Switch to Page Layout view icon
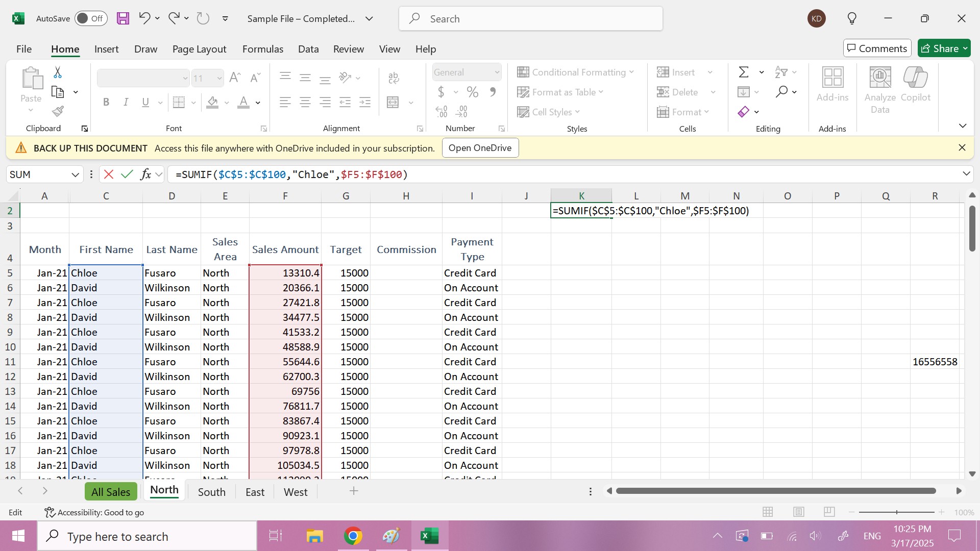This screenshot has height=551, width=980. [x=799, y=512]
